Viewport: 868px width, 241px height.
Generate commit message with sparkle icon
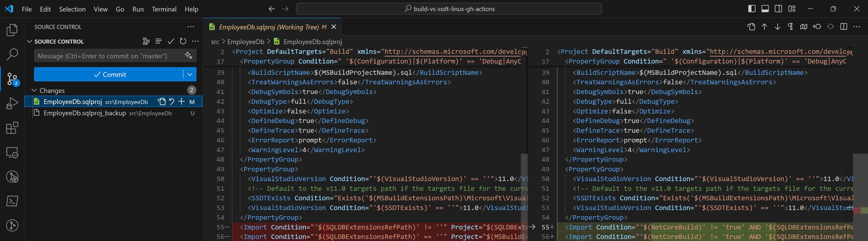click(x=189, y=55)
